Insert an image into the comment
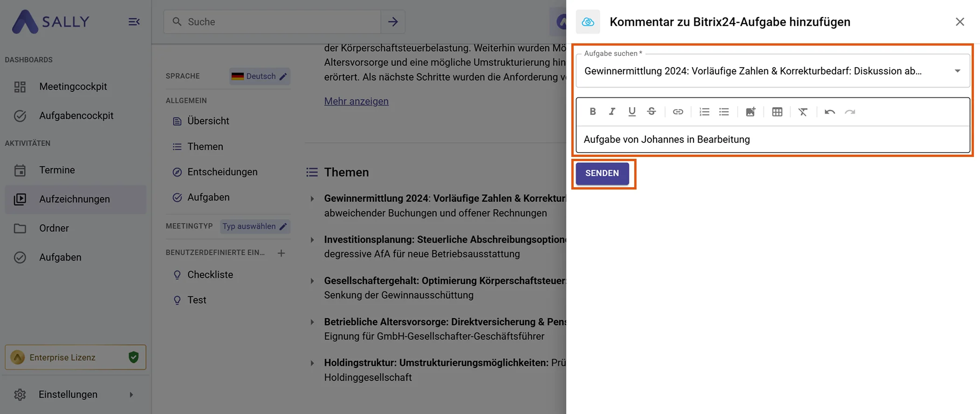Viewport: 980px width, 414px height. (750, 112)
